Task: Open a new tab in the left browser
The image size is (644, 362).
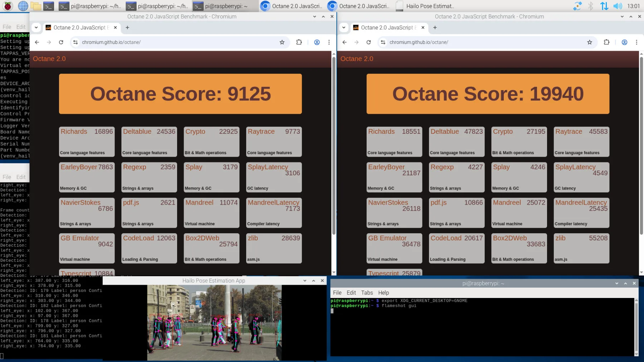Action: [x=127, y=28]
